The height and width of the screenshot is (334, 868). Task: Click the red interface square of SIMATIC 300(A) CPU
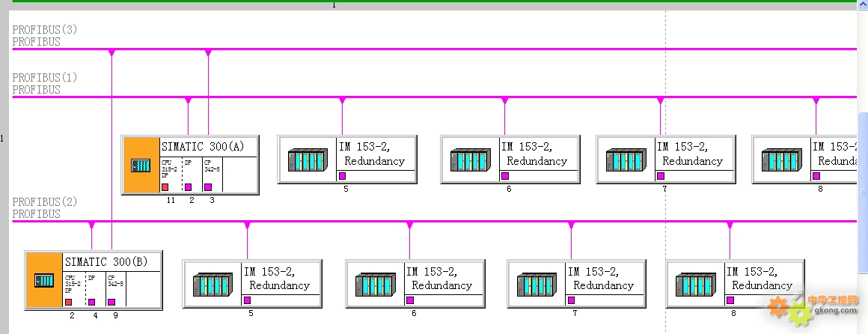click(165, 187)
